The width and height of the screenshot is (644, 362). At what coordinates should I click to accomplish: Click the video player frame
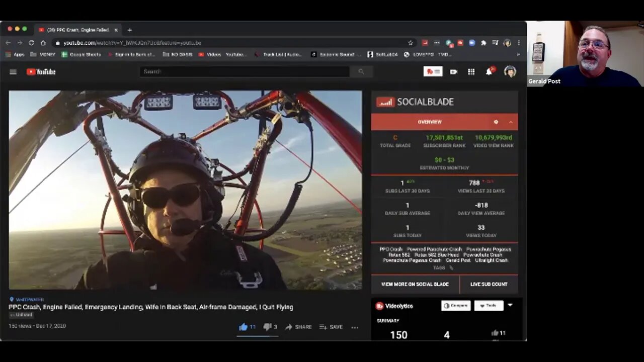tap(185, 190)
